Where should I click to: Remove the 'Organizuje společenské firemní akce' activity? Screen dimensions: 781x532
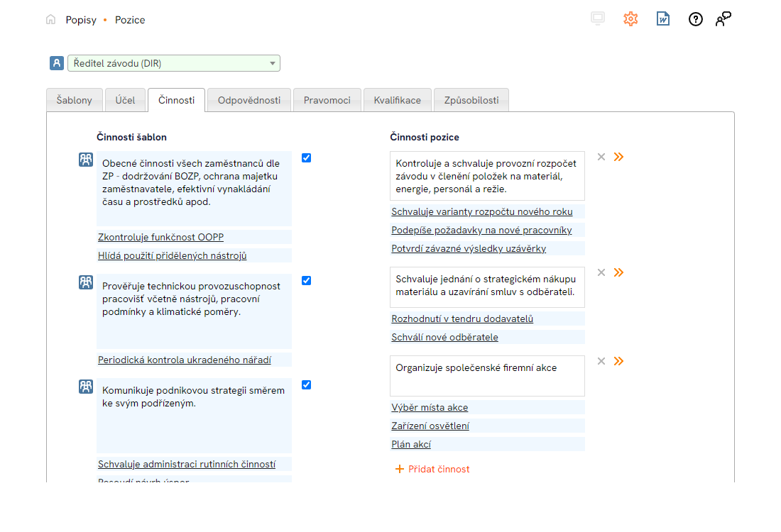pyautogui.click(x=601, y=361)
